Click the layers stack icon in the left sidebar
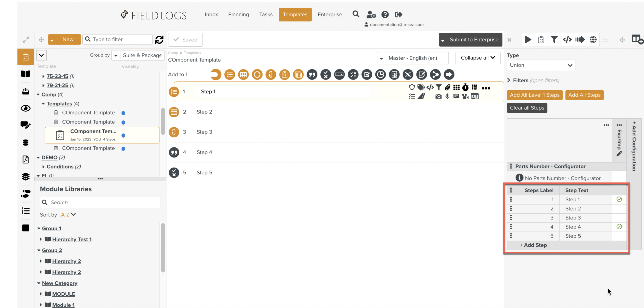Image resolution: width=644 pixels, height=308 pixels. point(26,177)
